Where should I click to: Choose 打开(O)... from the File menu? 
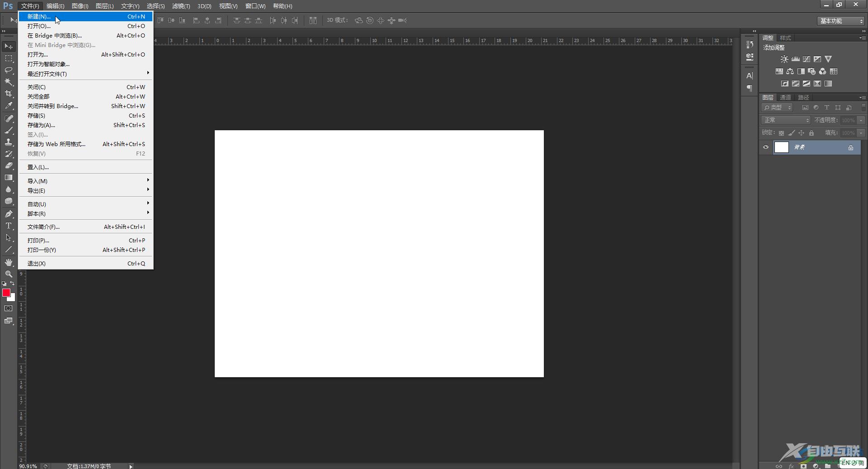(86, 26)
